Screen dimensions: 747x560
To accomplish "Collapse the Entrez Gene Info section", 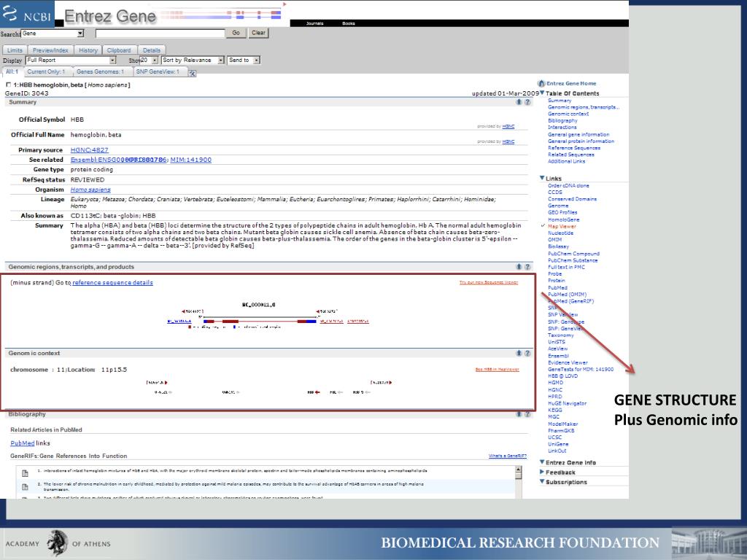I will pos(542,462).
